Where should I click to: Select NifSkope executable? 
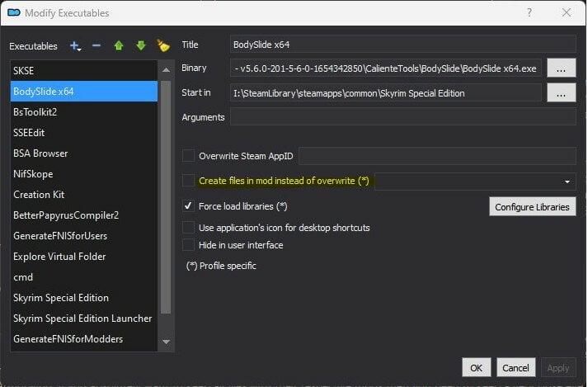click(x=84, y=174)
